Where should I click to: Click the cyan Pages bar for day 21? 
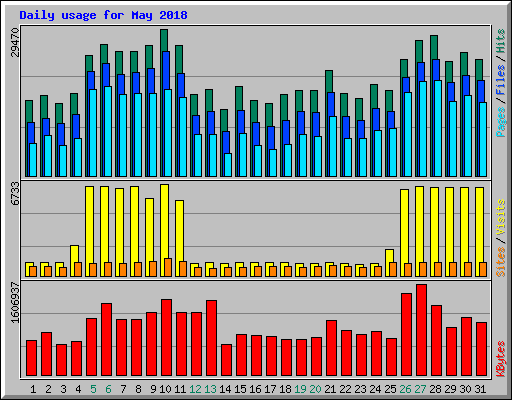click(x=333, y=147)
